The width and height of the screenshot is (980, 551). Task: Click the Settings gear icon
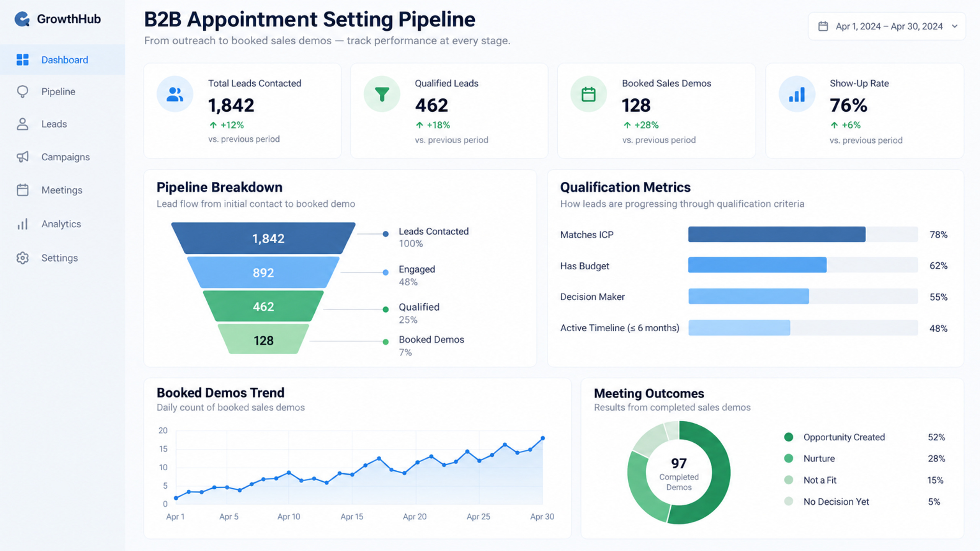click(23, 258)
